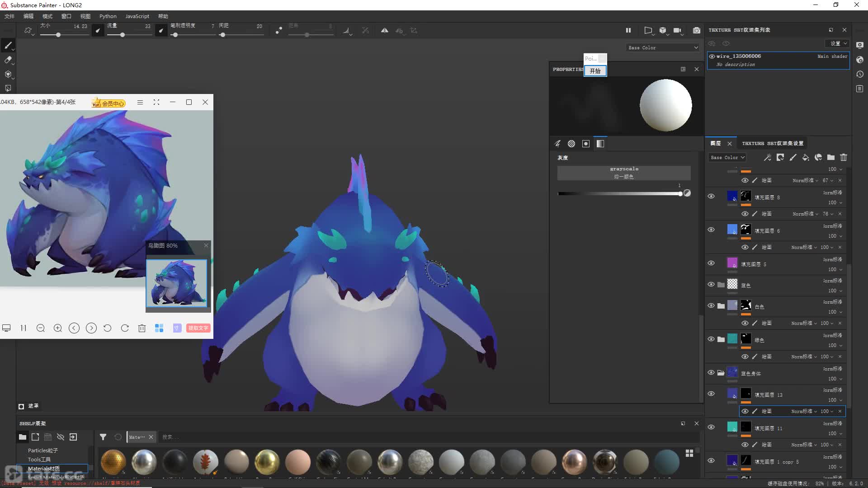Hide the 蓝色 folder layer
Viewport: 868px width, 488px height.
tap(711, 284)
